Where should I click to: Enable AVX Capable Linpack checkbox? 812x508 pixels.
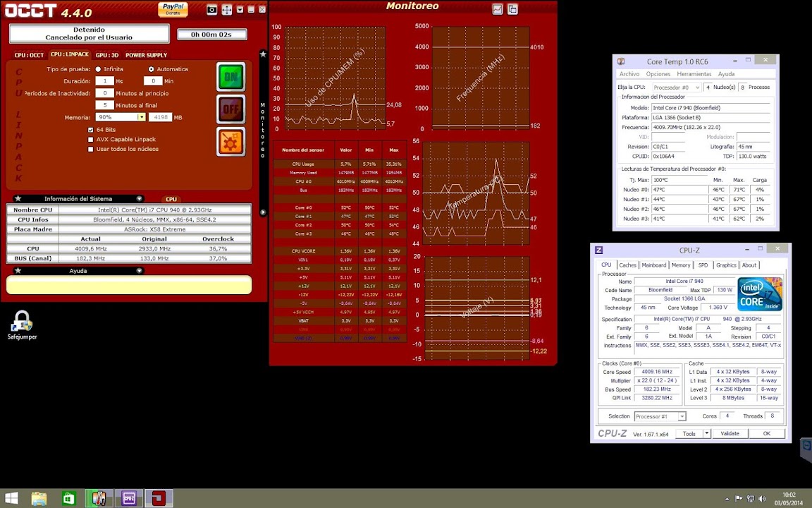coord(91,140)
